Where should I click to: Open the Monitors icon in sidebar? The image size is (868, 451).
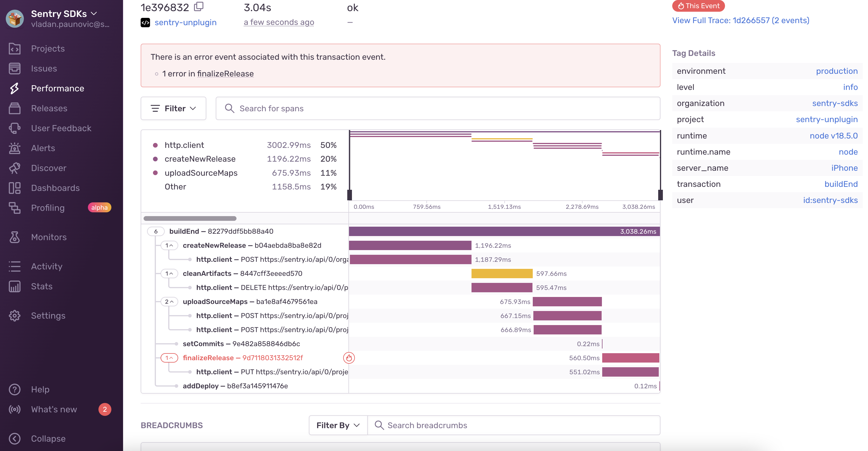[x=14, y=237]
